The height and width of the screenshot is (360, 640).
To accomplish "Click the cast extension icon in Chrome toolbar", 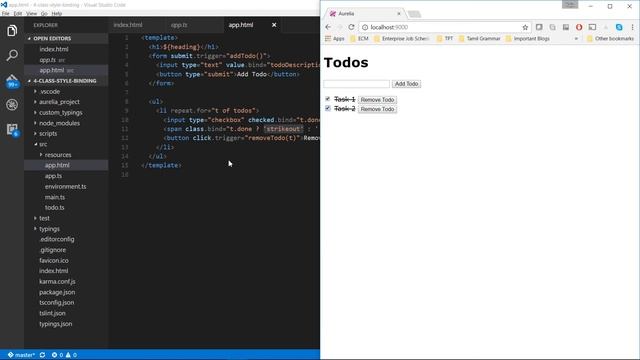I will click(592, 27).
